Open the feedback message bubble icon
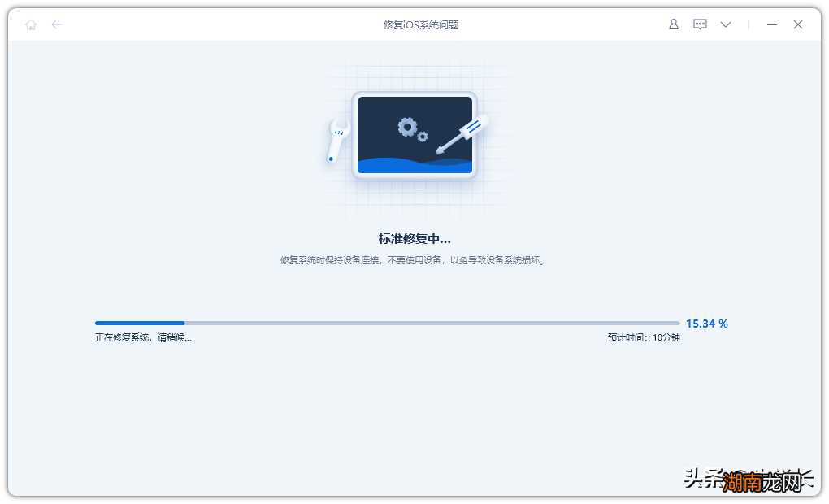Viewport: 829px width, 504px height. 700,24
